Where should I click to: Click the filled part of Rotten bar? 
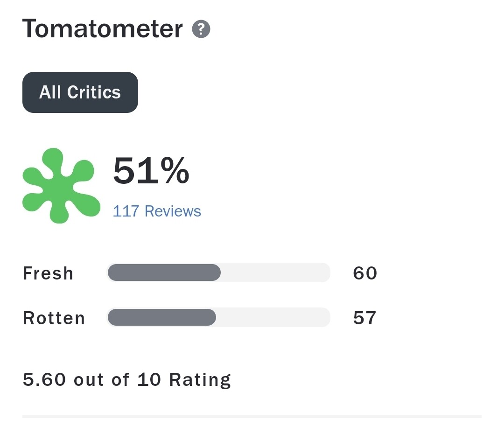(161, 317)
